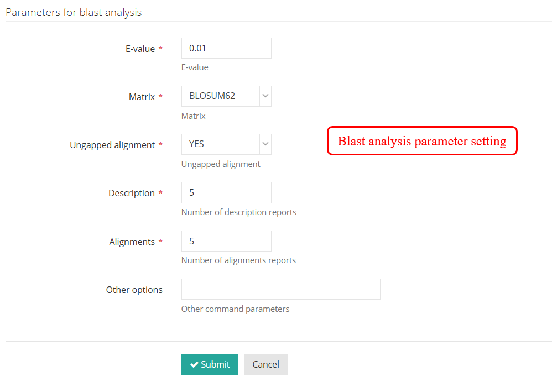Image resolution: width=552 pixels, height=392 pixels.
Task: Click the Alignments field label
Action: [x=132, y=242]
